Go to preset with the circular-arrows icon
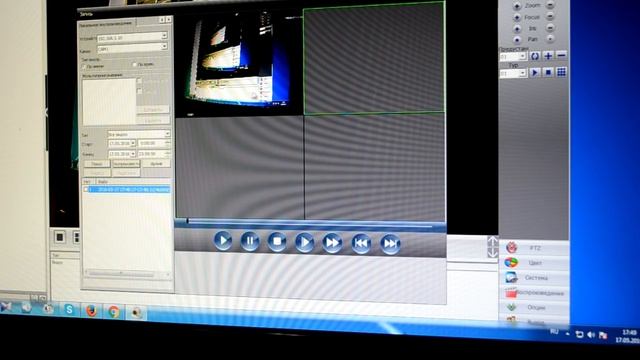This screenshot has width=640, height=360. pyautogui.click(x=535, y=56)
